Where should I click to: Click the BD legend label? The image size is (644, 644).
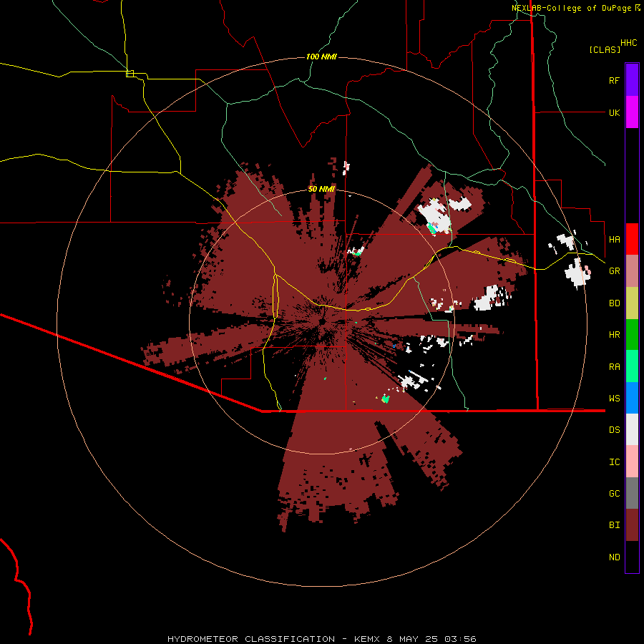[x=614, y=303]
